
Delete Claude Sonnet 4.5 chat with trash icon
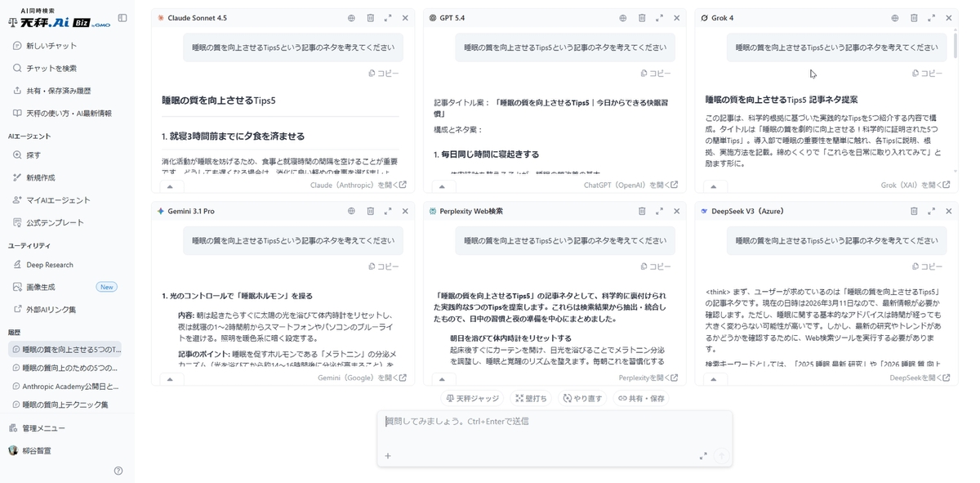[x=370, y=18]
